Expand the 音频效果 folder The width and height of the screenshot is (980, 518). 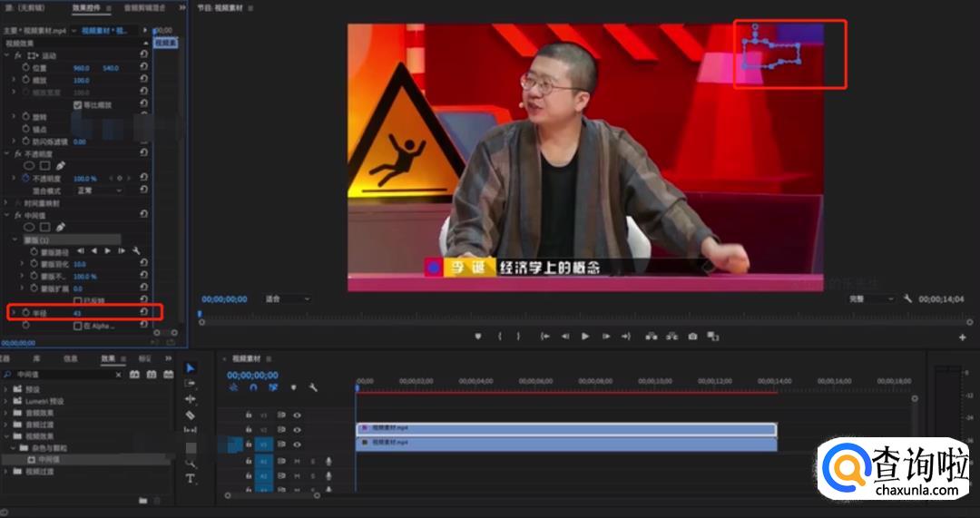click(7, 413)
